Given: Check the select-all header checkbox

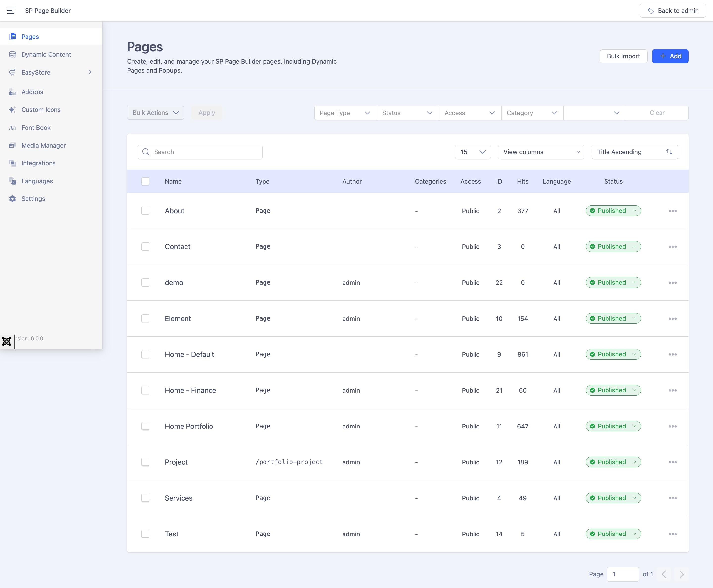Looking at the screenshot, I should pos(145,181).
